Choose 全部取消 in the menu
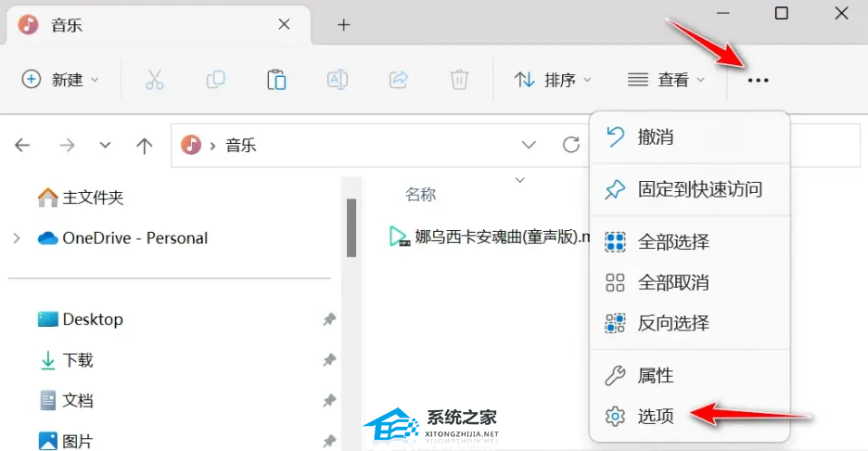The width and height of the screenshot is (868, 451). coord(690,282)
